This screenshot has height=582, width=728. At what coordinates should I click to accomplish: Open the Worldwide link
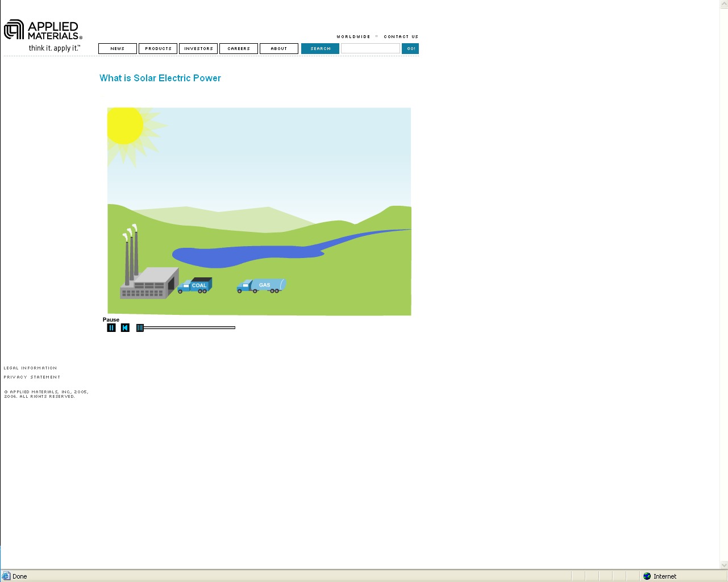(x=353, y=36)
